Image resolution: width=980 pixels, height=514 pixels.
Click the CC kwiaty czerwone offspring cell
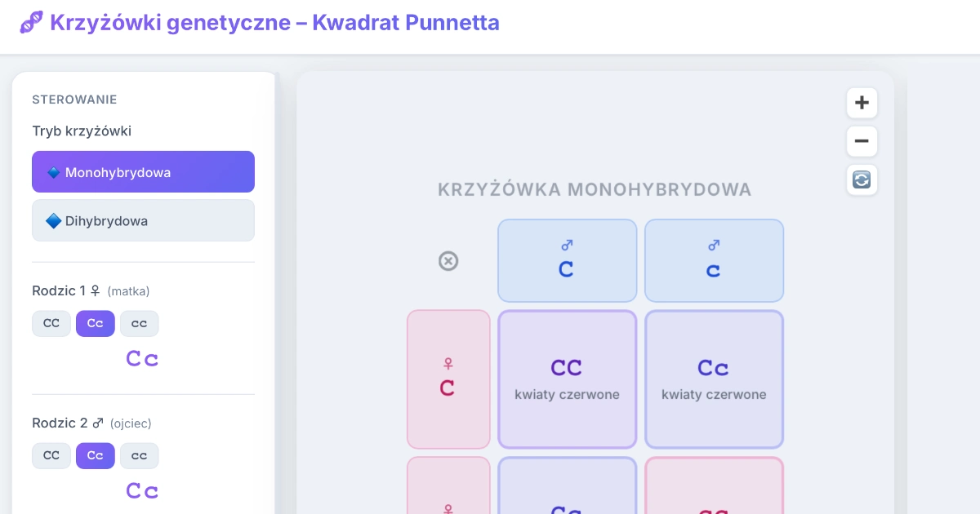(567, 379)
